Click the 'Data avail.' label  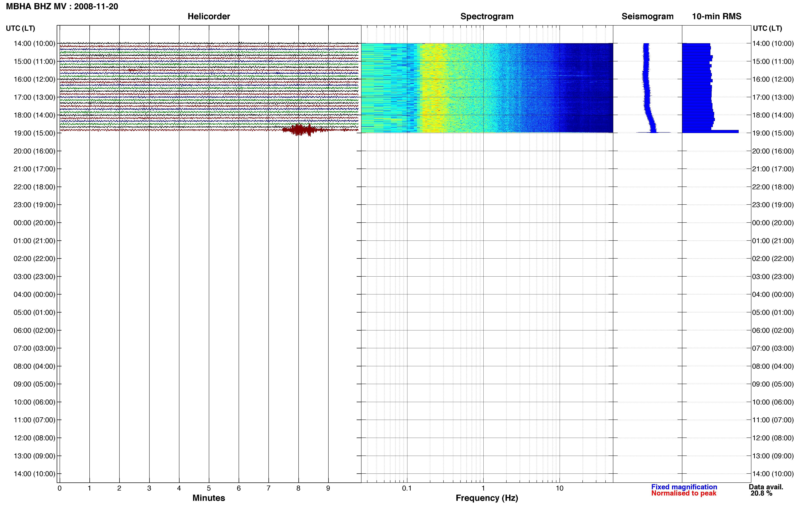tap(766, 487)
